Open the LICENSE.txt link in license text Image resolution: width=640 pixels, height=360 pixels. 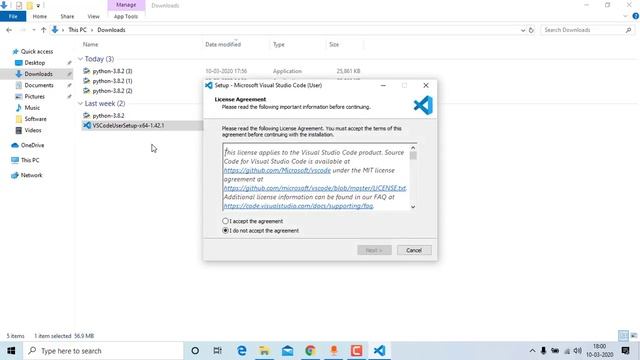[315, 188]
